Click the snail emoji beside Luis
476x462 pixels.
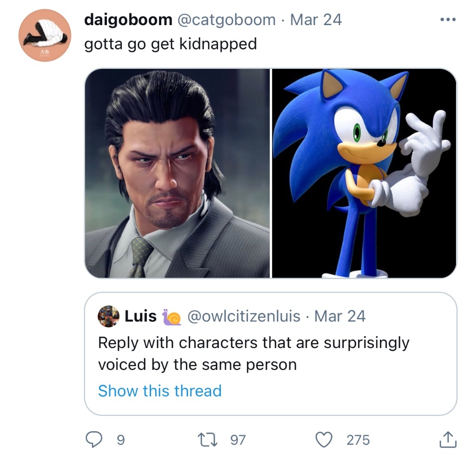172,317
